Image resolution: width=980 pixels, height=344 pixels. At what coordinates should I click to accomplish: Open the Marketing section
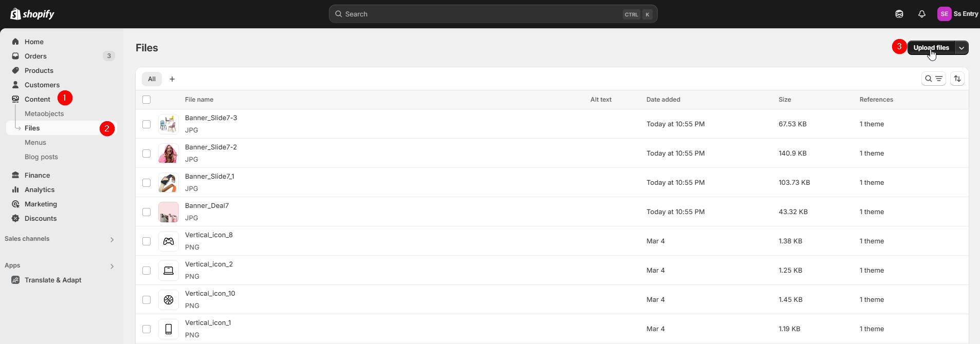(x=41, y=204)
